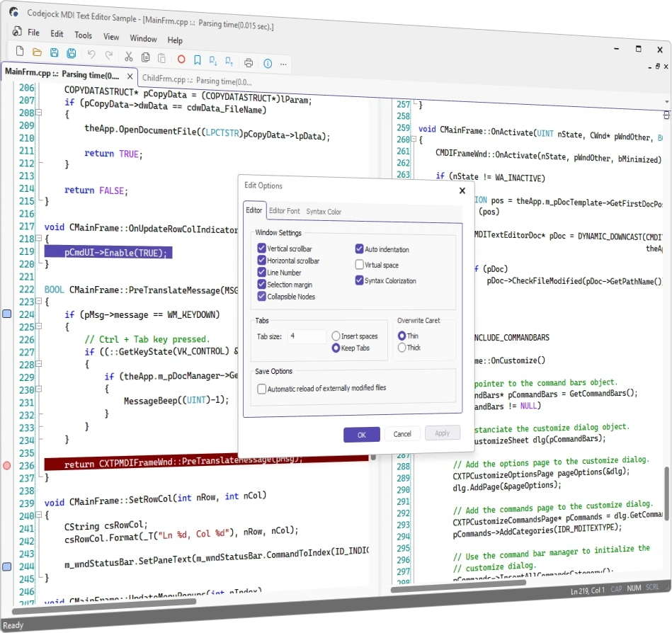This screenshot has height=633, width=672.
Task: Open About info from the toolbar
Action: tap(268, 64)
